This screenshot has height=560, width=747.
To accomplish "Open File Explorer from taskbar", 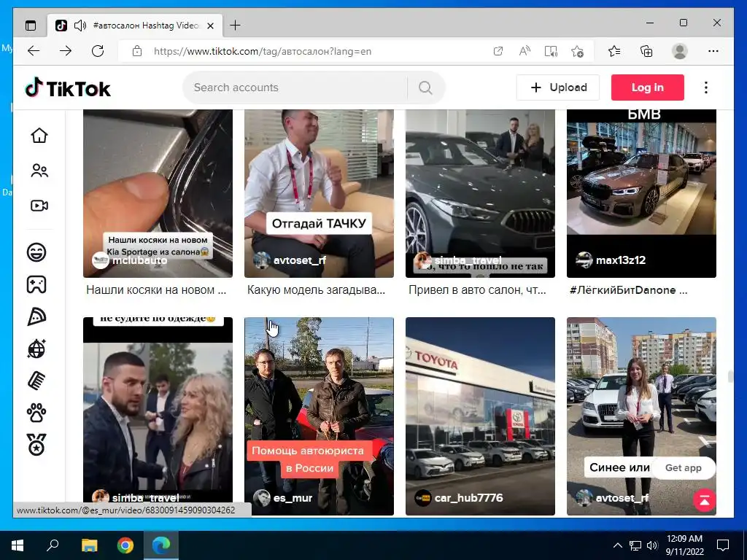I will [89, 545].
